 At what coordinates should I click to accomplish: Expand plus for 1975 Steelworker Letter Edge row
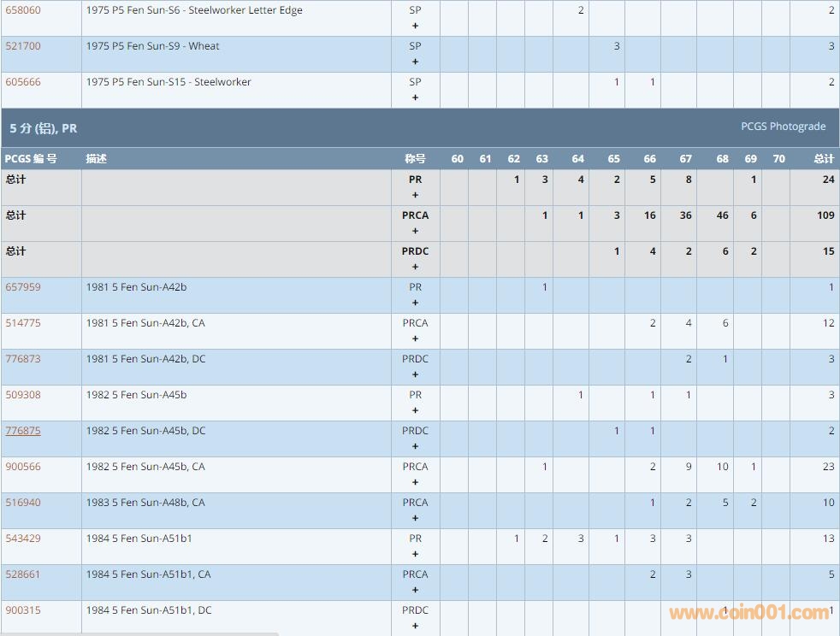tap(416, 26)
